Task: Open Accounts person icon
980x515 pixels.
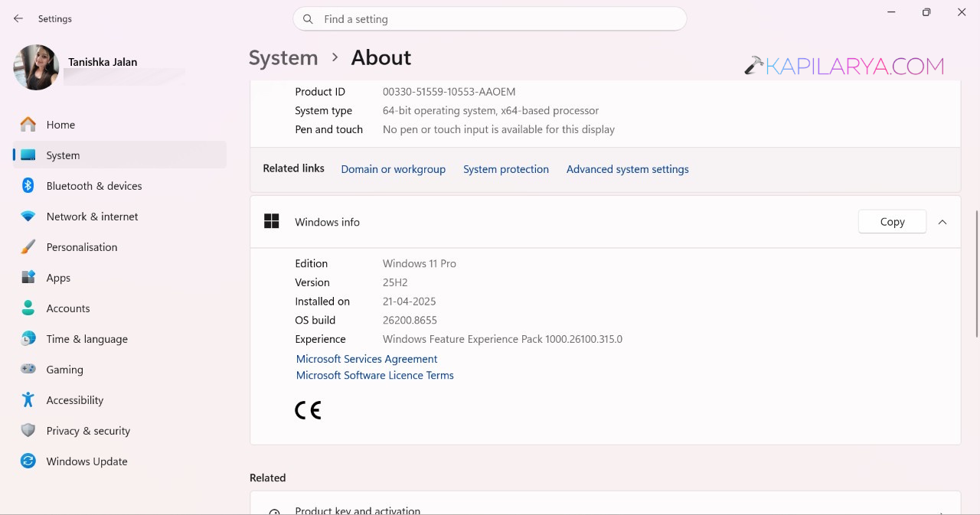Action: pos(28,308)
